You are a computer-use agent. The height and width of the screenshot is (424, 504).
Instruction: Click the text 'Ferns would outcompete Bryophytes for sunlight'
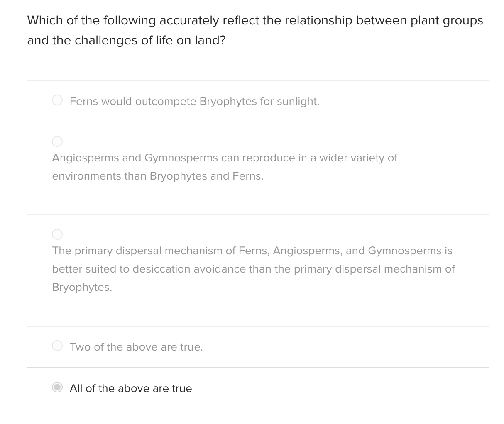194,101
